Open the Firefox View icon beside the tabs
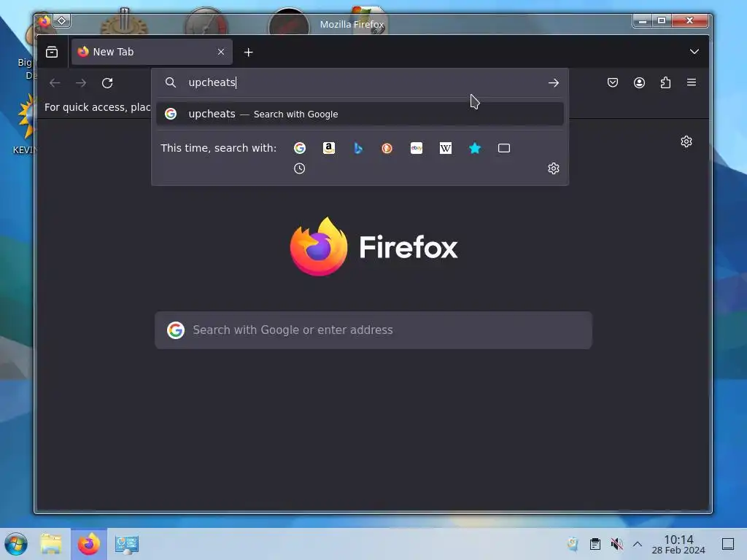Image resolution: width=747 pixels, height=560 pixels. [x=52, y=52]
